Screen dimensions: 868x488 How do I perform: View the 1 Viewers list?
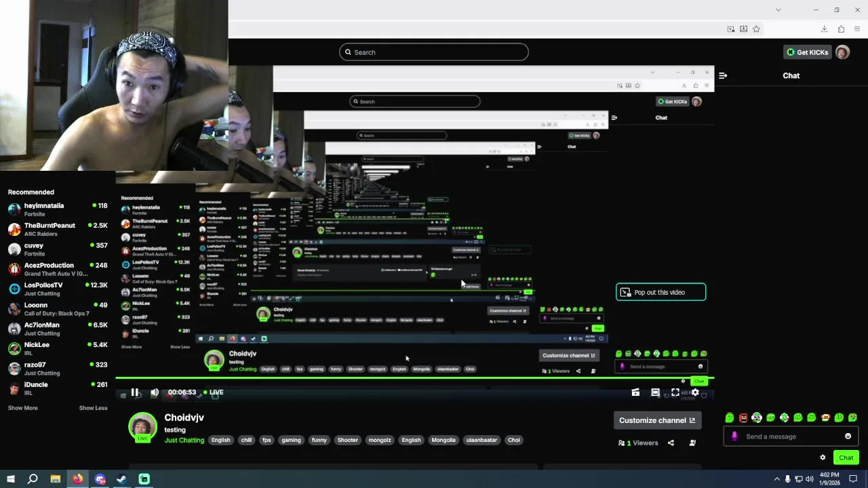(638, 443)
